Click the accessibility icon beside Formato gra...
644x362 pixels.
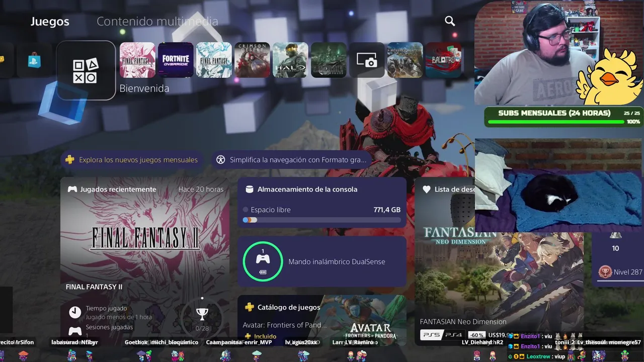220,160
